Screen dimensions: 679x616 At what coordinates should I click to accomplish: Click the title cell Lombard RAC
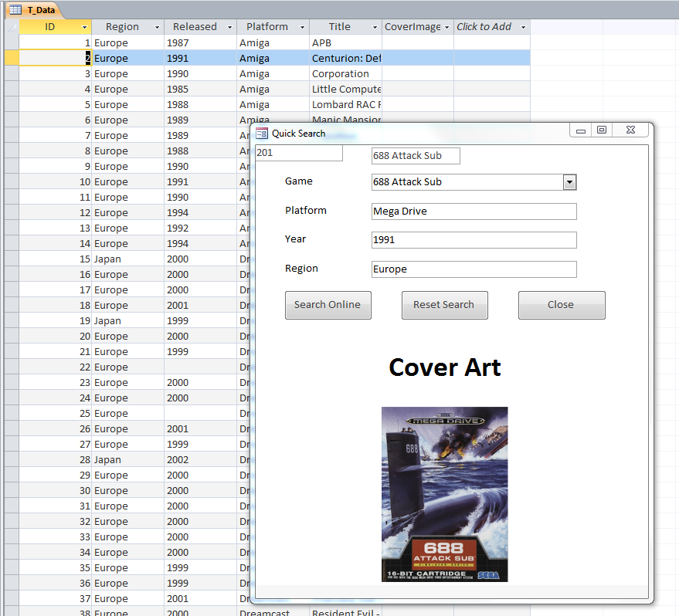click(345, 105)
